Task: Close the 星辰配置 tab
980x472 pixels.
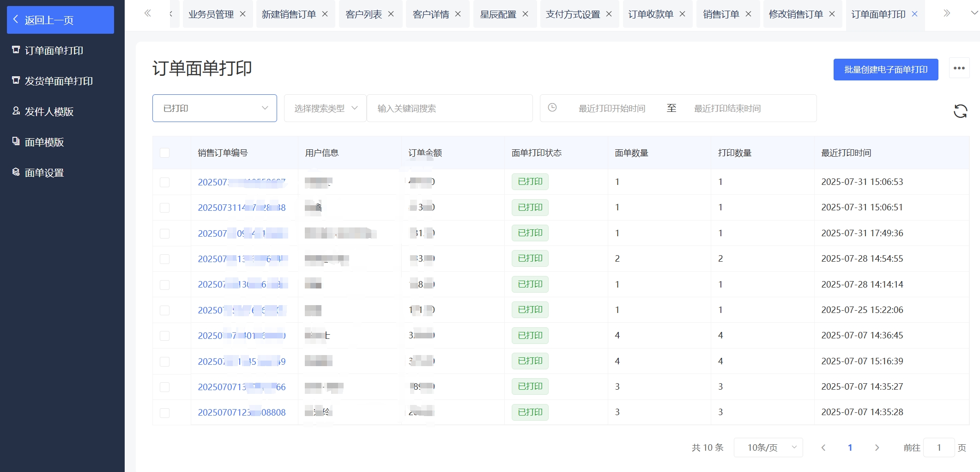Action: (525, 14)
